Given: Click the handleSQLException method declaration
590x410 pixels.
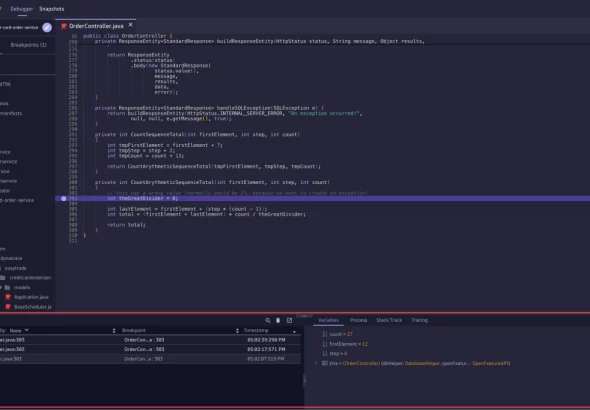Looking at the screenshot, I should [209, 108].
